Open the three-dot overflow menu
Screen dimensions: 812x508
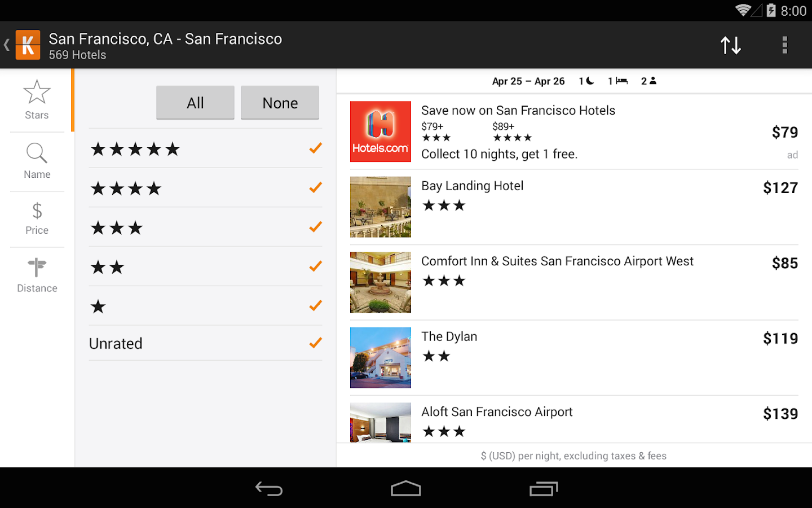pos(784,45)
